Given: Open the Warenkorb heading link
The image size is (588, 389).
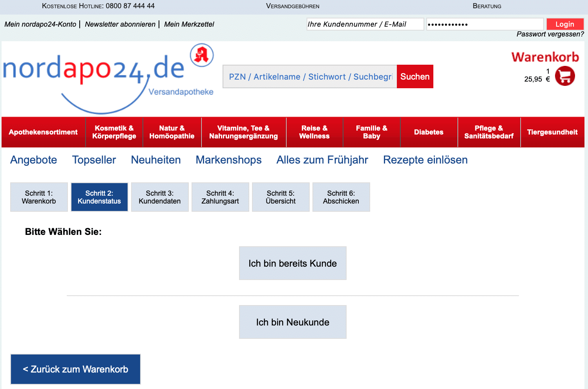Looking at the screenshot, I should click(x=545, y=57).
